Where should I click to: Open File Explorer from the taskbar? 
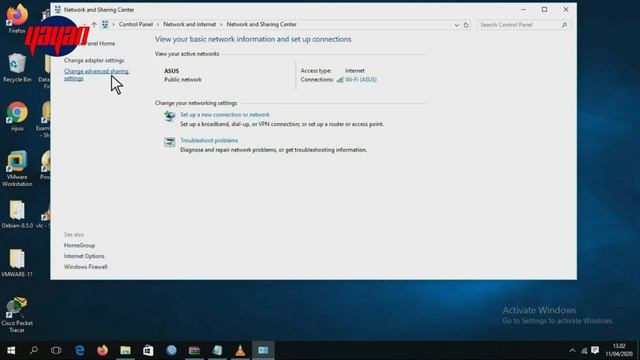click(125, 350)
